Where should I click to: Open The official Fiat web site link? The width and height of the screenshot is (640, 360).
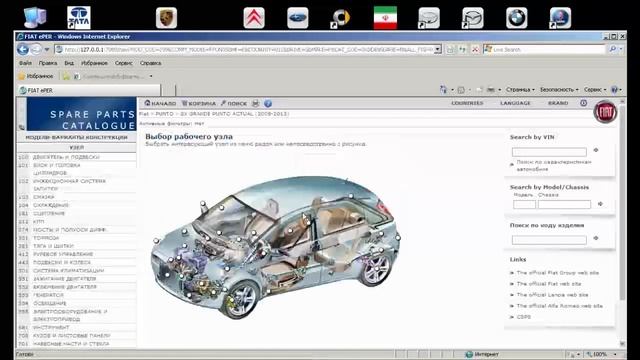[x=549, y=284]
